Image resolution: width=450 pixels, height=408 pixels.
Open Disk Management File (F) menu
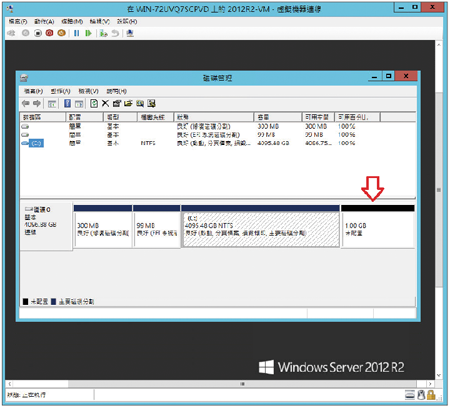coord(33,91)
